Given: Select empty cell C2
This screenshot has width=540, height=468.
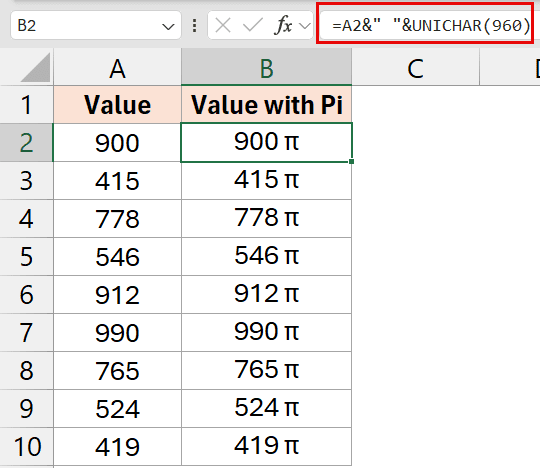Looking at the screenshot, I should [415, 143].
